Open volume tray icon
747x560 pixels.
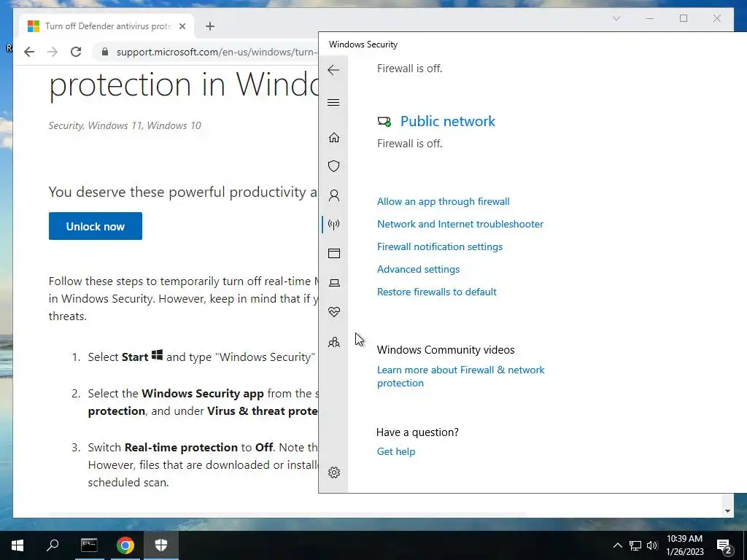click(x=652, y=545)
